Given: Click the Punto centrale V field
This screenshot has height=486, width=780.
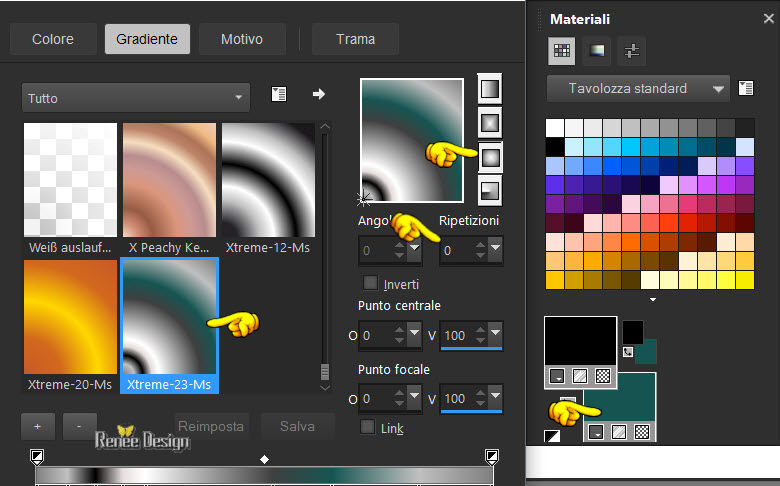Looking at the screenshot, I should (457, 335).
